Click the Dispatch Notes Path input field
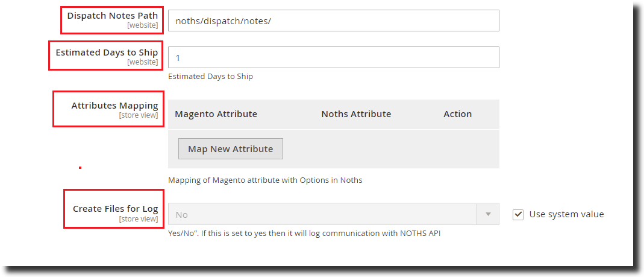644x277 pixels. click(333, 21)
